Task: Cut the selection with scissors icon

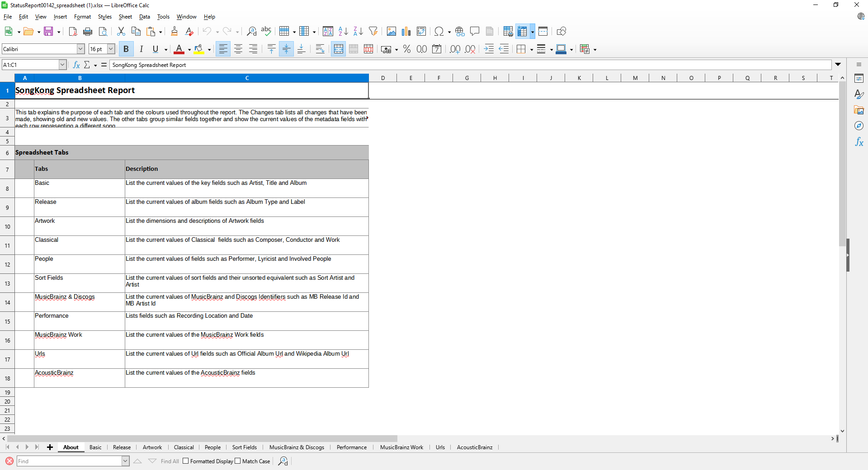Action: (121, 31)
